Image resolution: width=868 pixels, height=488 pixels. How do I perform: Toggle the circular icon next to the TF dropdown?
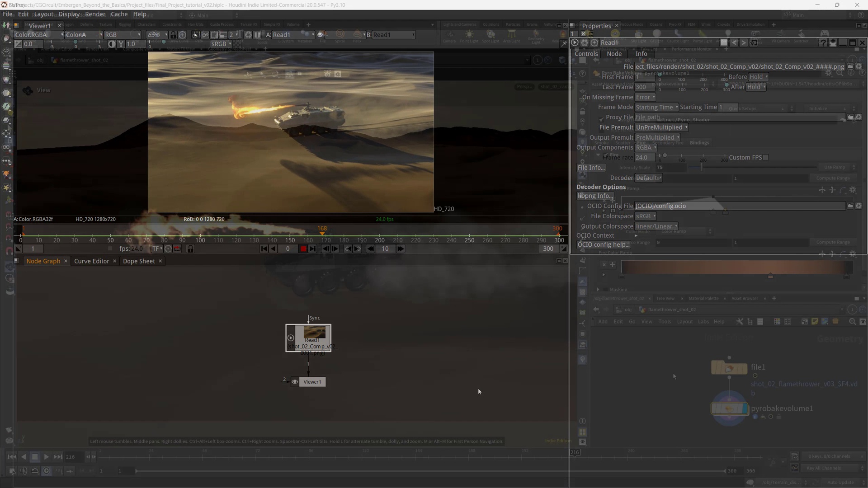click(168, 249)
